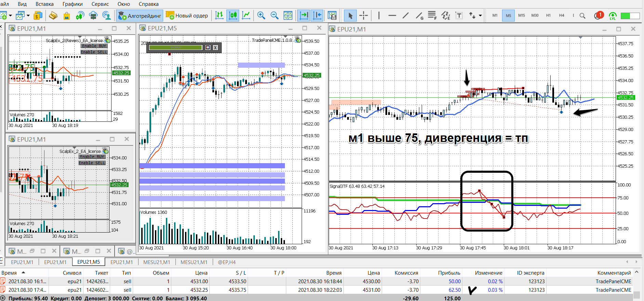Screen dimensions: 644x301
Task: Switch chart to bar chart type
Action: [x=219, y=15]
